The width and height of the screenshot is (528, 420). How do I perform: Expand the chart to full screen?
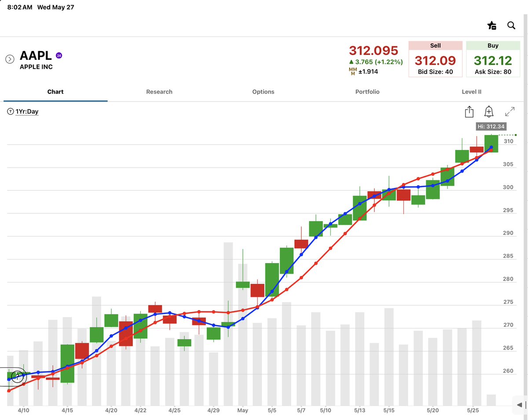click(x=510, y=112)
